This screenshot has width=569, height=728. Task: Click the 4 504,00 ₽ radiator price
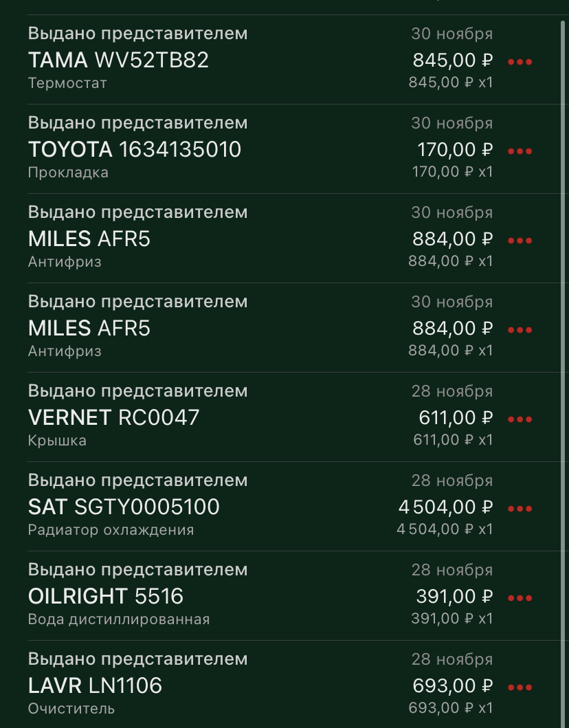(446, 507)
